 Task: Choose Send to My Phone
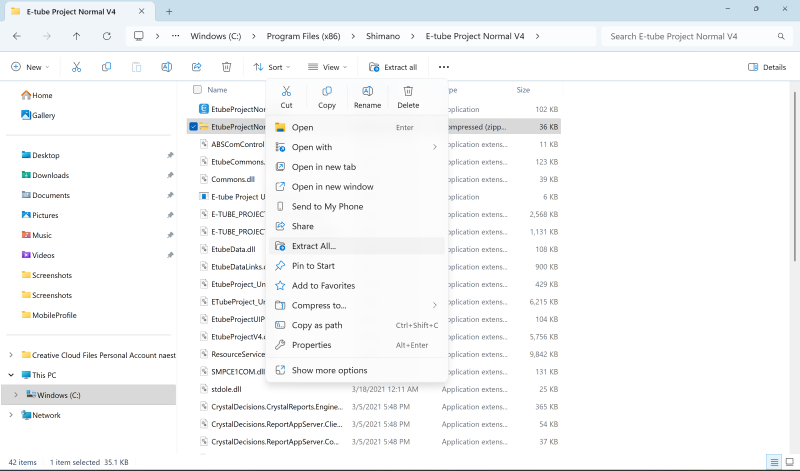point(356,207)
